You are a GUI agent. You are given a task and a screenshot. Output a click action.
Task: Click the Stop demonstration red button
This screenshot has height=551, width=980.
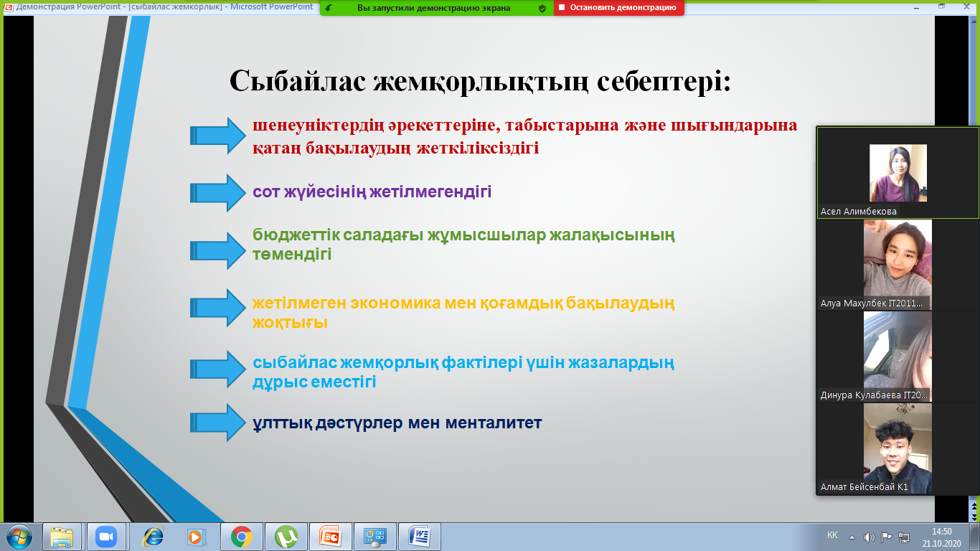pos(618,8)
